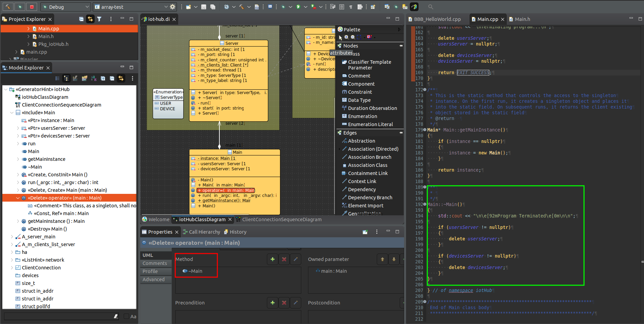
Task: Collapse fold marker at line 192 in Main.cpp
Action: [425, 204]
